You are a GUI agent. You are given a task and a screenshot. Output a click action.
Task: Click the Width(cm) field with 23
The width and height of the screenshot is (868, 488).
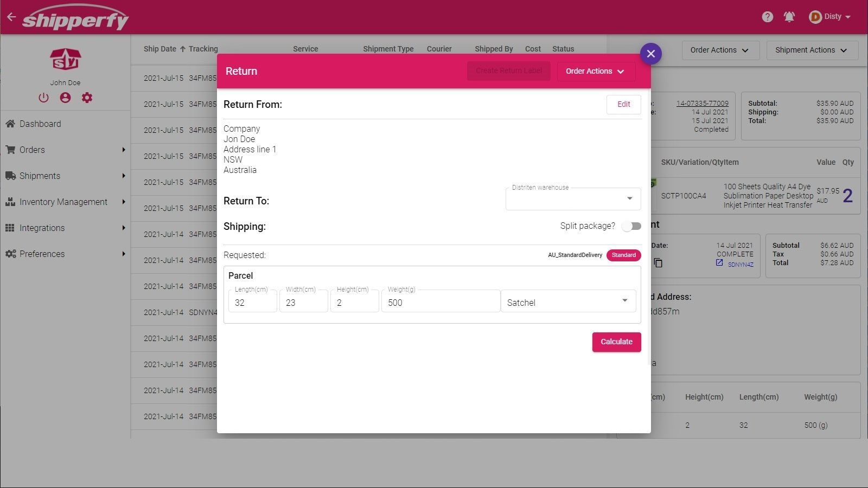click(304, 301)
